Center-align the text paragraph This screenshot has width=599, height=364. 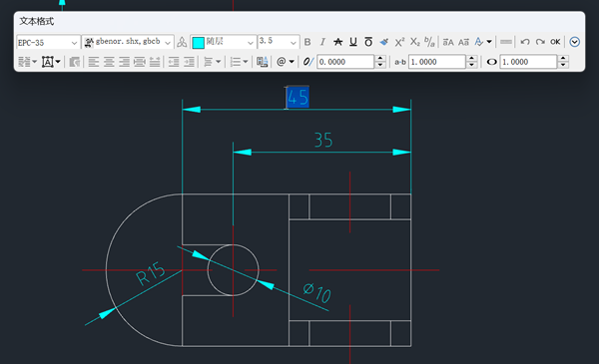pos(109,62)
